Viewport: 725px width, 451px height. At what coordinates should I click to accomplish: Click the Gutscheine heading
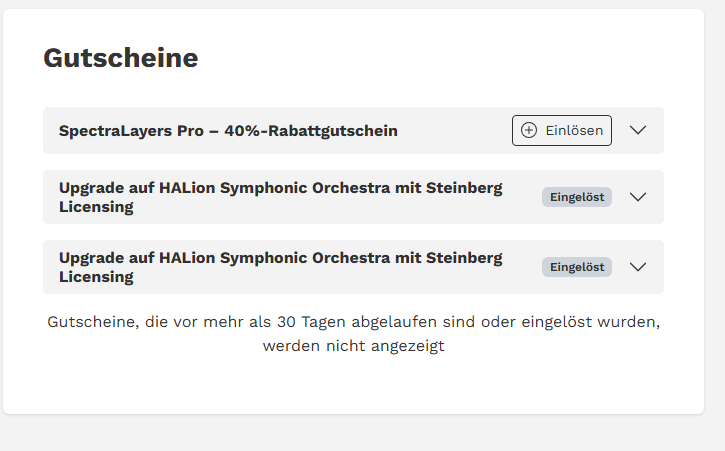(120, 58)
